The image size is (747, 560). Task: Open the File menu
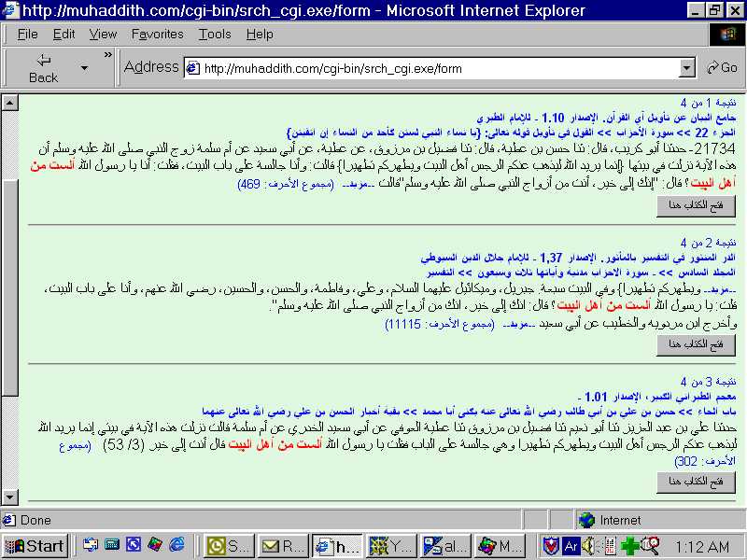click(x=27, y=35)
